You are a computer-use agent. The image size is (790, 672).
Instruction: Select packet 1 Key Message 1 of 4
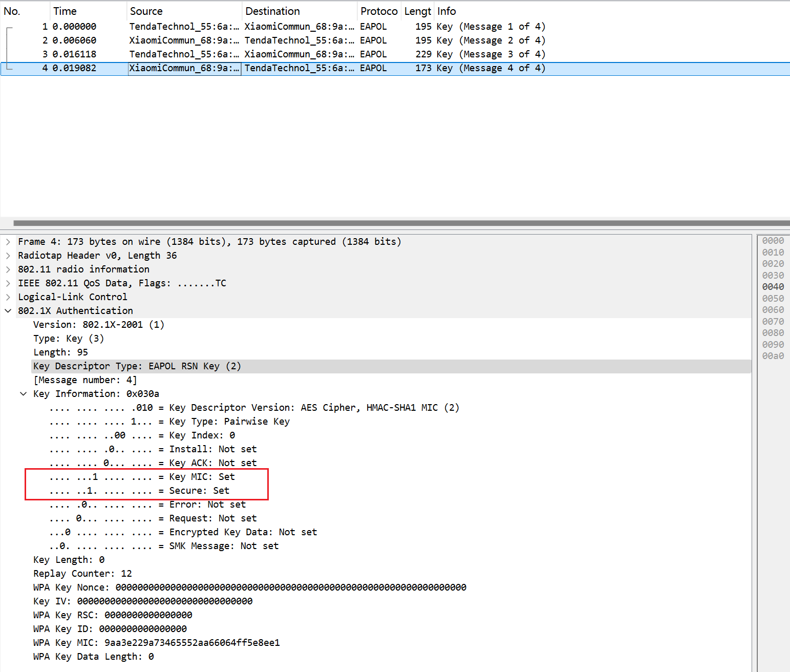click(x=395, y=27)
